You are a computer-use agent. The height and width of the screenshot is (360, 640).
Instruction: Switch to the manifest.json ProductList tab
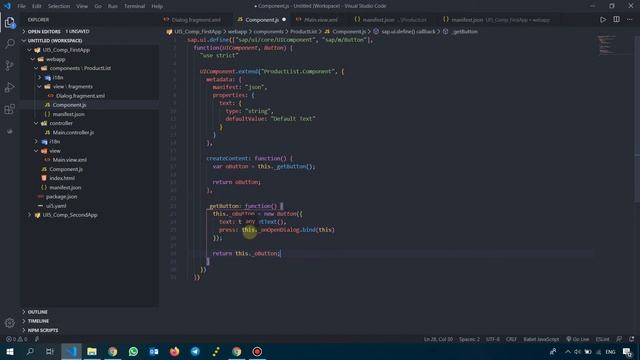tap(390, 20)
